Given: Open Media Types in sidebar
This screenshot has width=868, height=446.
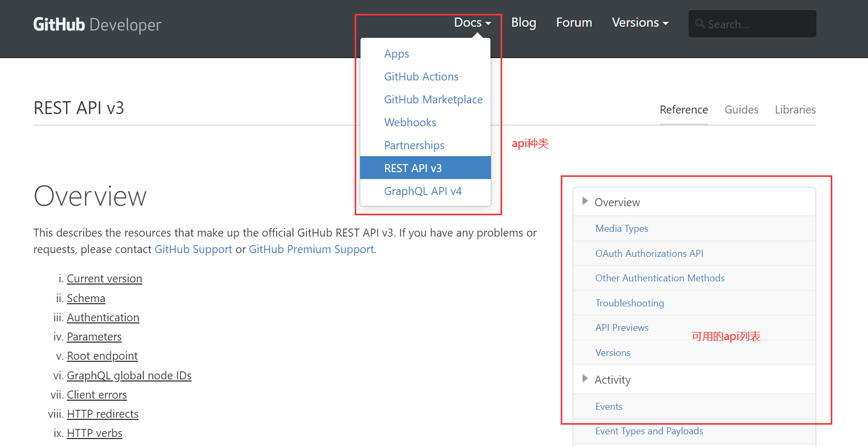Looking at the screenshot, I should click(x=621, y=229).
